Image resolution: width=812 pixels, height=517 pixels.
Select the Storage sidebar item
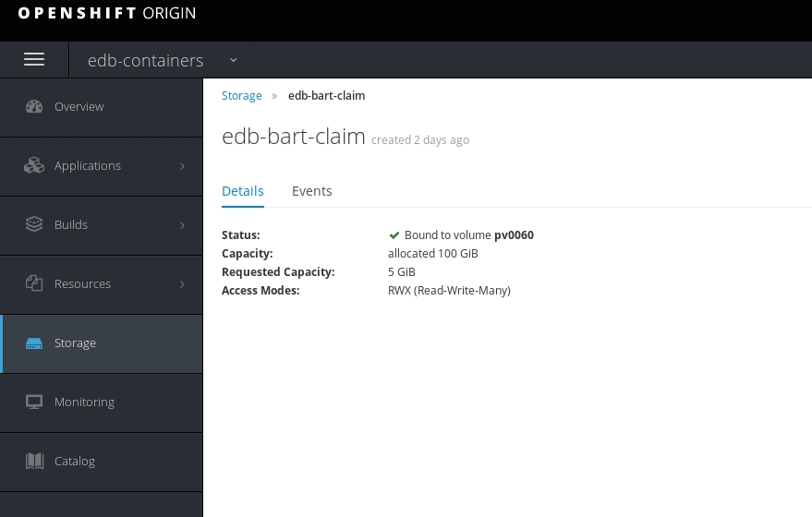click(101, 343)
